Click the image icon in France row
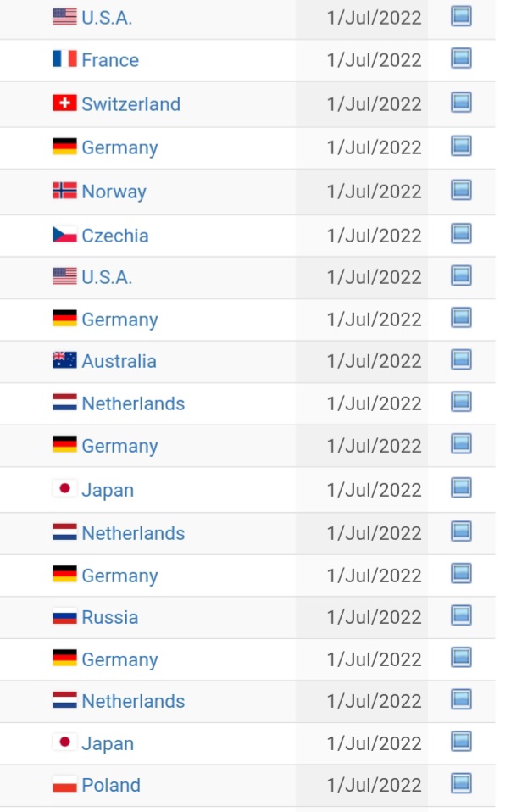 pos(461,58)
